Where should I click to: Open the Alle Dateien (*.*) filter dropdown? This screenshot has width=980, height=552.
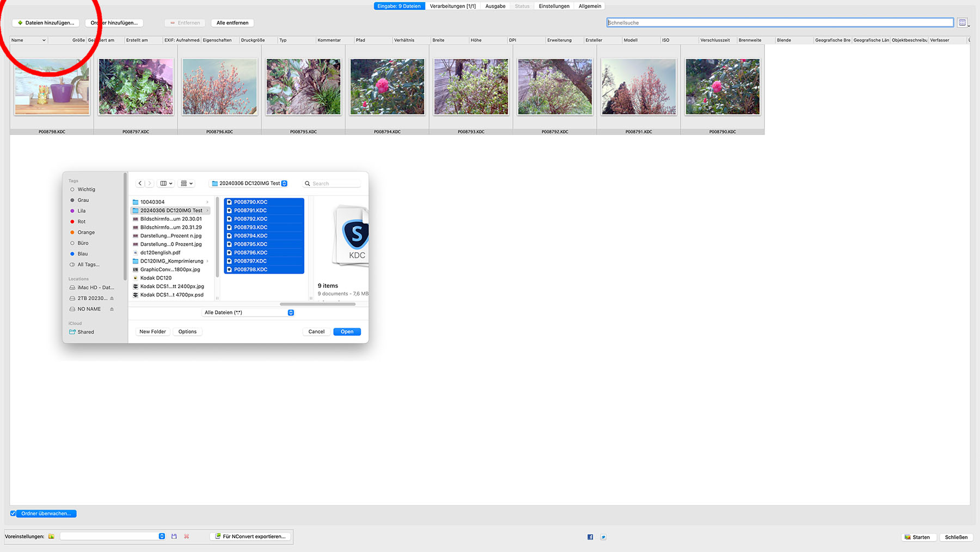point(248,313)
